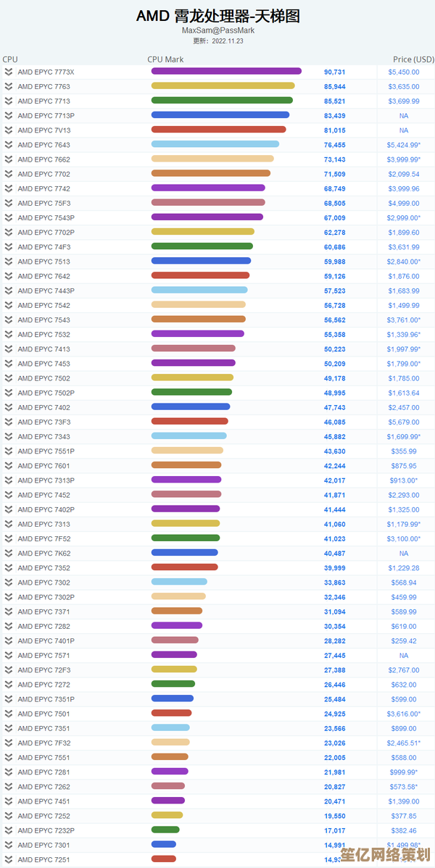
Task: Expand the AMD EPYC 7571 row chevron
Action: (x=8, y=655)
